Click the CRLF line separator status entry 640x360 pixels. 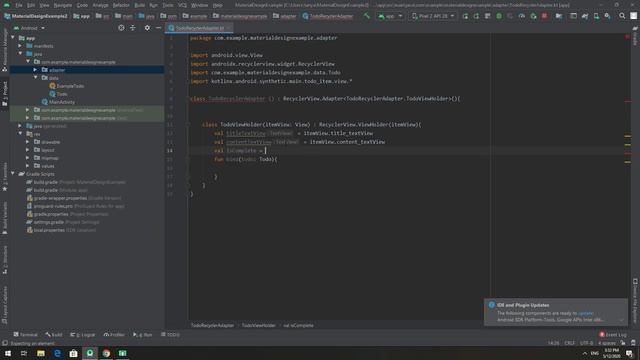pyautogui.click(x=569, y=343)
